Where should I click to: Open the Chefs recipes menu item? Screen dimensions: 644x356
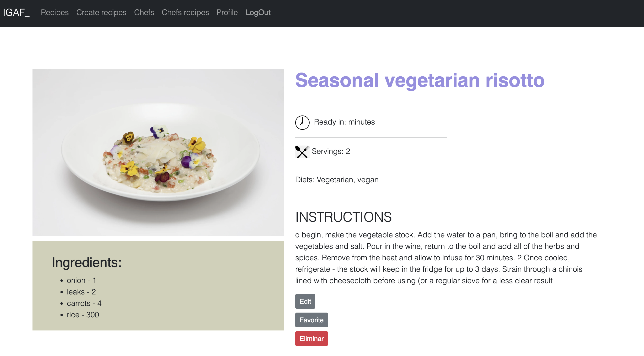pos(185,12)
